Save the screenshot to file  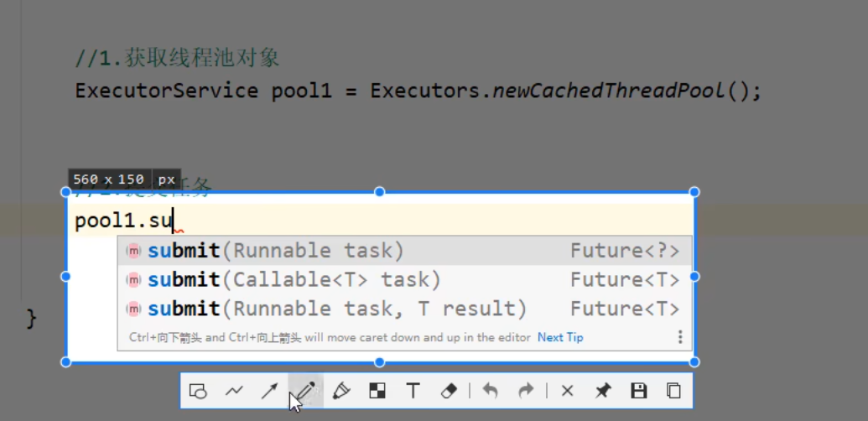(638, 391)
